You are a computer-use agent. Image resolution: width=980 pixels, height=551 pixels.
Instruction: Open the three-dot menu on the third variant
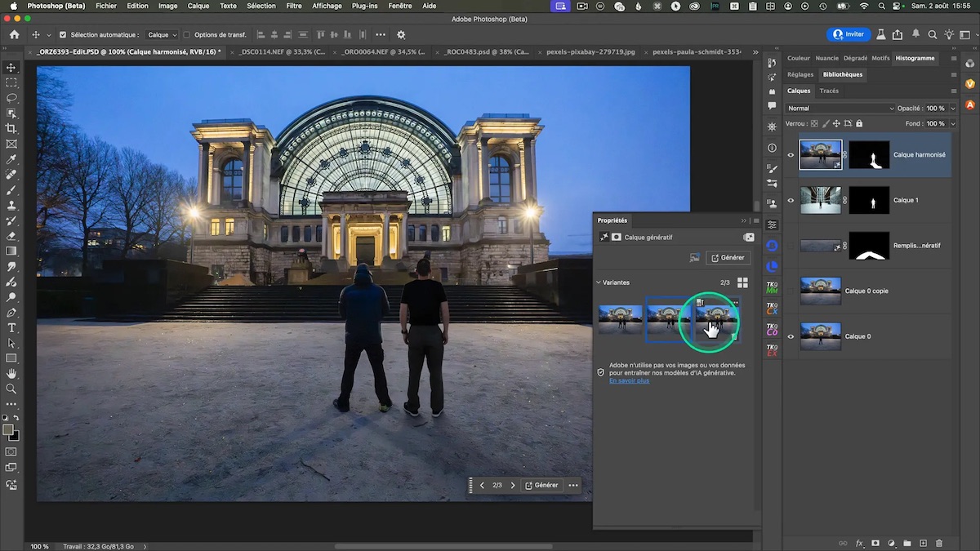[x=735, y=303]
